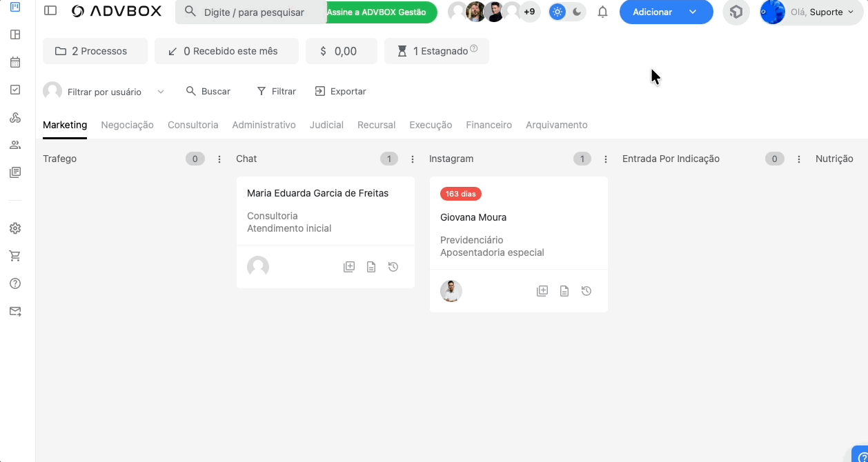The width and height of the screenshot is (868, 462).
Task: Click the help question mark sidebar icon
Action: click(x=15, y=283)
